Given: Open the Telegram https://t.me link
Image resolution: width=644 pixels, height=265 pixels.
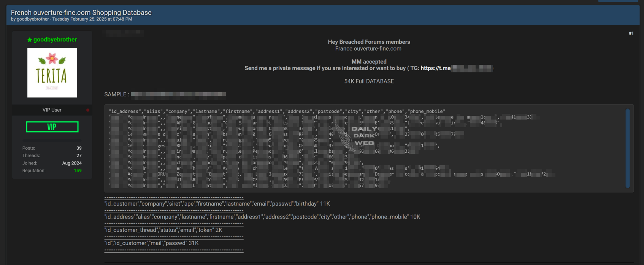Looking at the screenshot, I should [435, 68].
